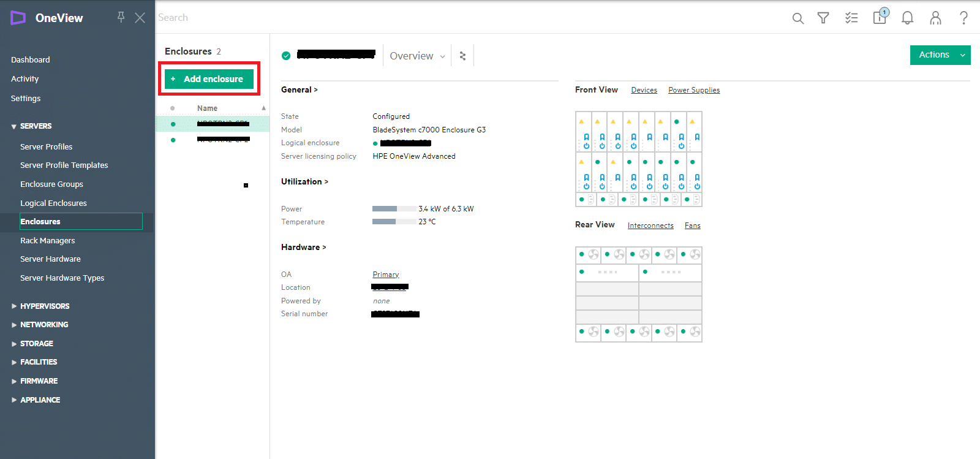
Task: Click the 3.4 kW of 6.3 kW value
Action: [446, 209]
